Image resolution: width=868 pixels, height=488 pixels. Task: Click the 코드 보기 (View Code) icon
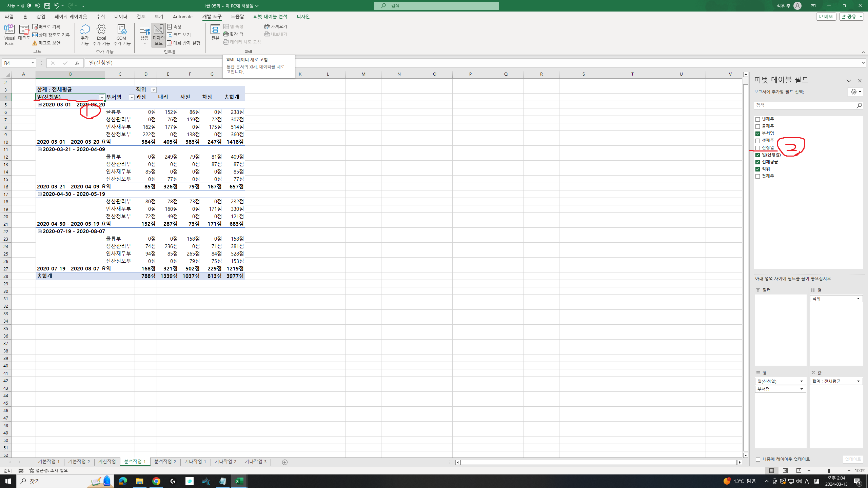pyautogui.click(x=179, y=35)
